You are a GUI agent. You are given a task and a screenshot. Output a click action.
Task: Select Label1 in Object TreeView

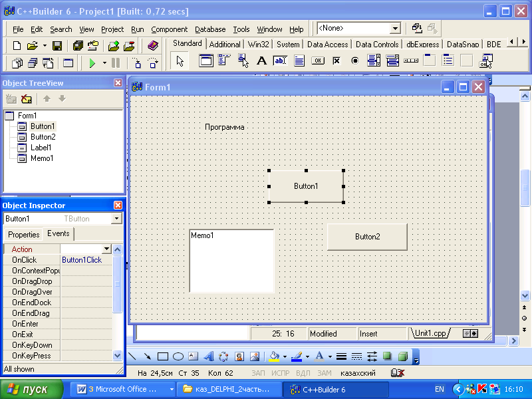pos(41,148)
